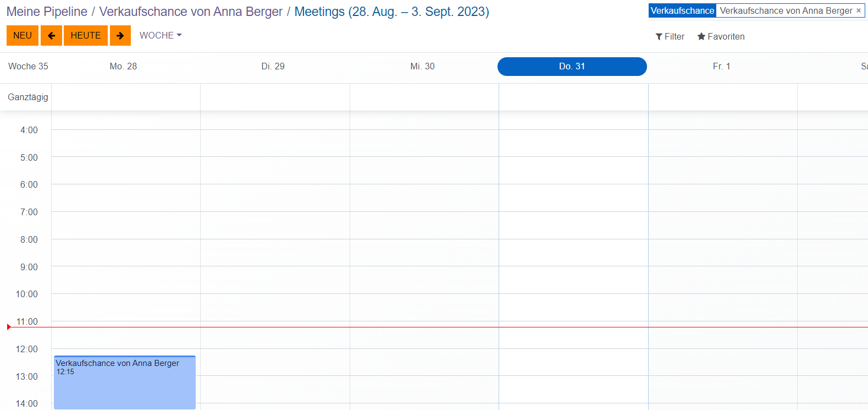Select the Fr. 1 day header
The width and height of the screenshot is (868, 410).
[721, 67]
